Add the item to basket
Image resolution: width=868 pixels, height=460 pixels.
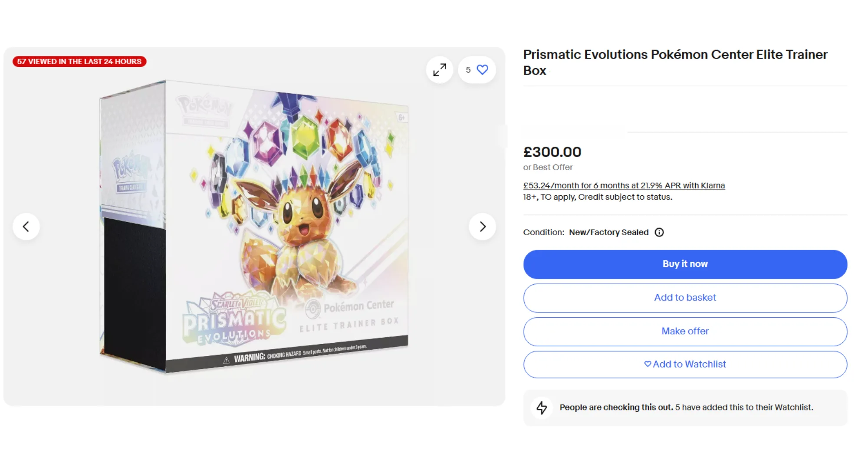click(x=685, y=298)
